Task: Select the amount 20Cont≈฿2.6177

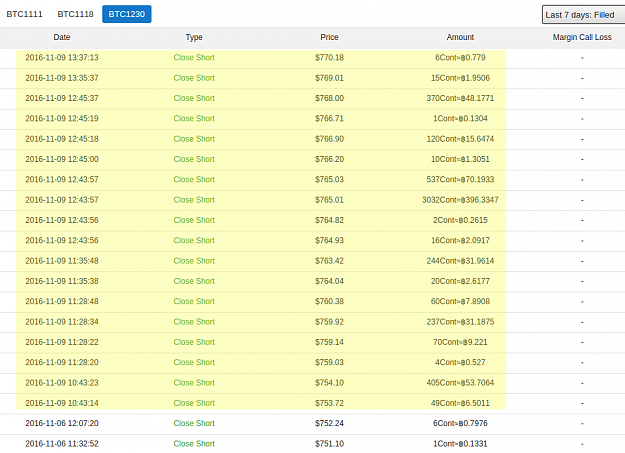Action: pyautogui.click(x=460, y=281)
